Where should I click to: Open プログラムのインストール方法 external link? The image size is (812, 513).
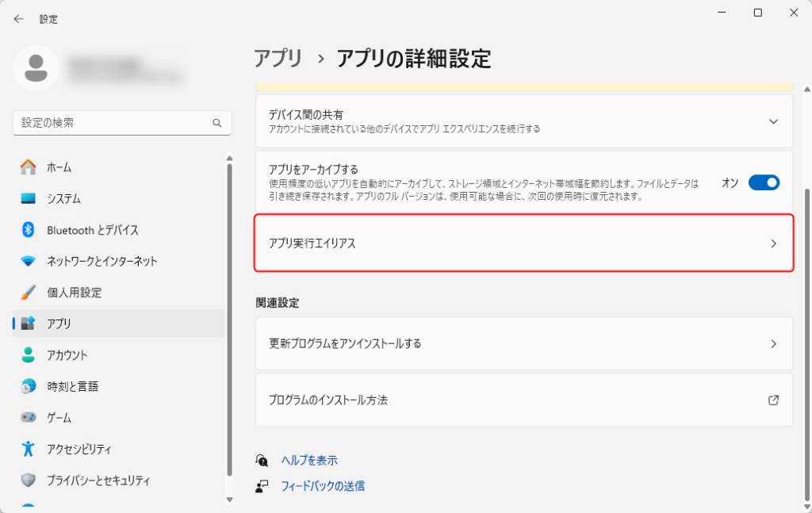774,400
